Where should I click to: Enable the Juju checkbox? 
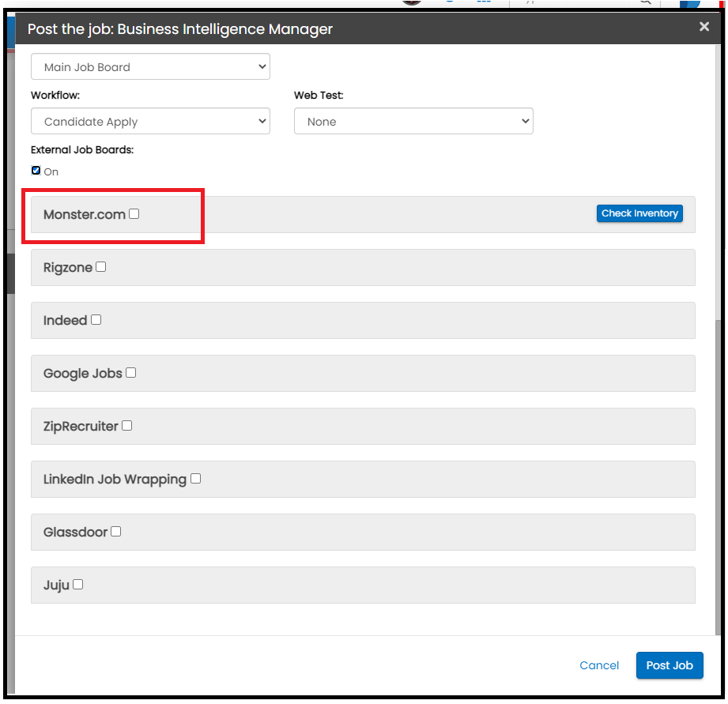point(77,585)
